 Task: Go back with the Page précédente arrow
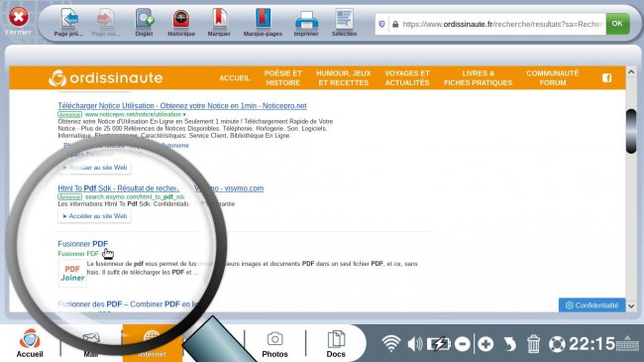tap(69, 19)
